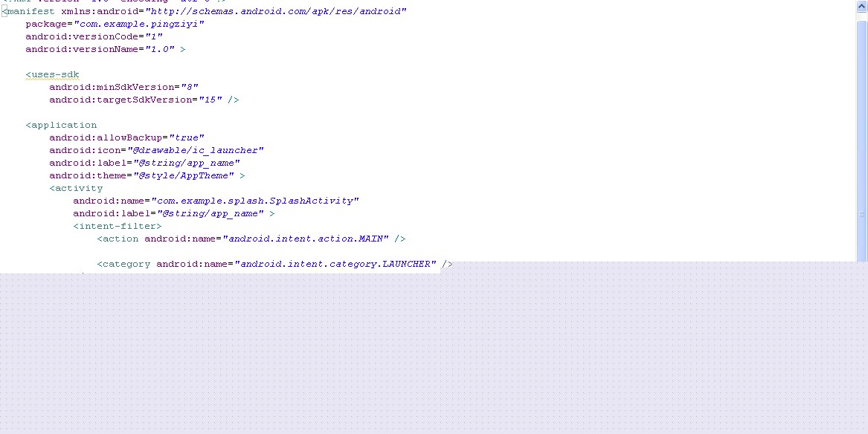Image resolution: width=868 pixels, height=434 pixels.
Task: Click the allowBackup value "true"
Action: pos(187,137)
